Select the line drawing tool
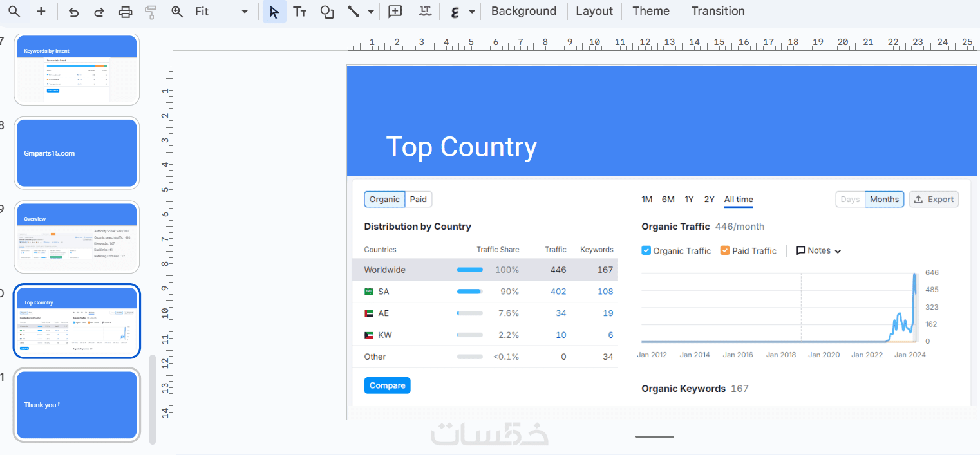The image size is (980, 455). pyautogui.click(x=353, y=12)
